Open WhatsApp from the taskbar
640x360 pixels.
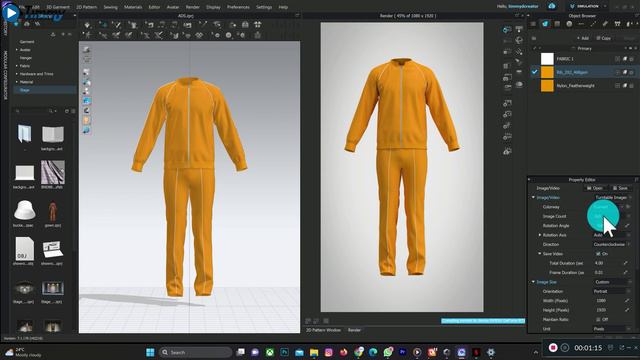click(x=388, y=352)
